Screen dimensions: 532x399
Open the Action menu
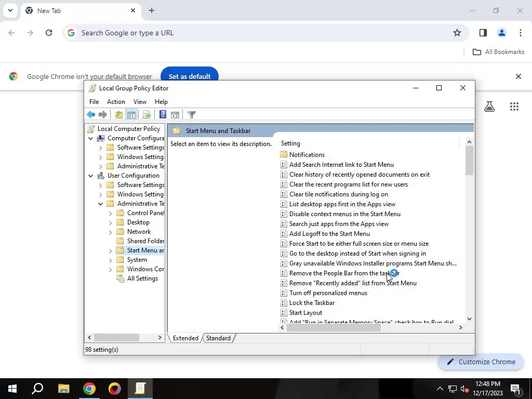[x=116, y=102]
